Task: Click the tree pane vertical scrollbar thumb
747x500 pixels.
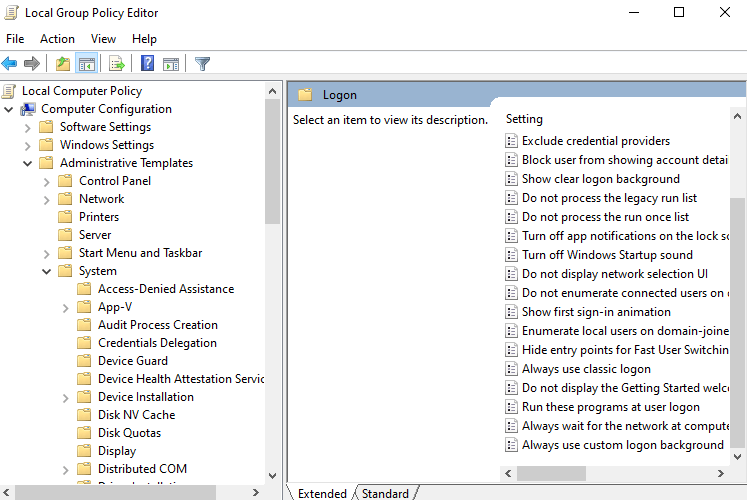Action: [273, 161]
